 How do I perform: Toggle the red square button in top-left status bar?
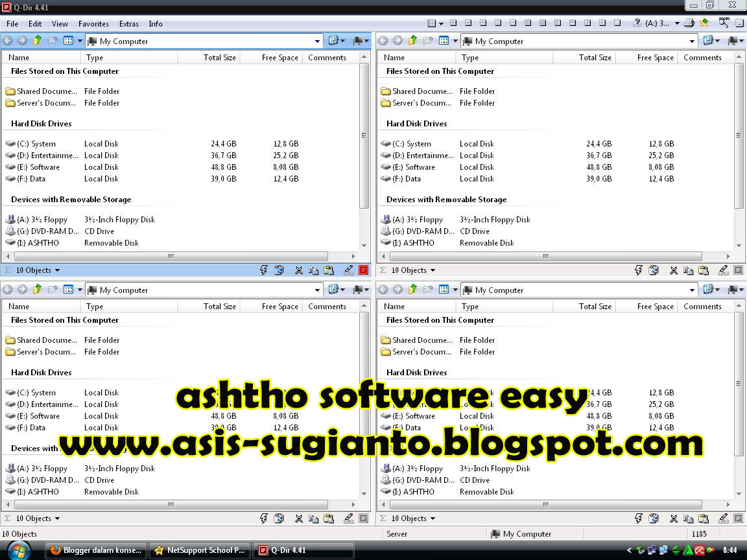pos(364,270)
